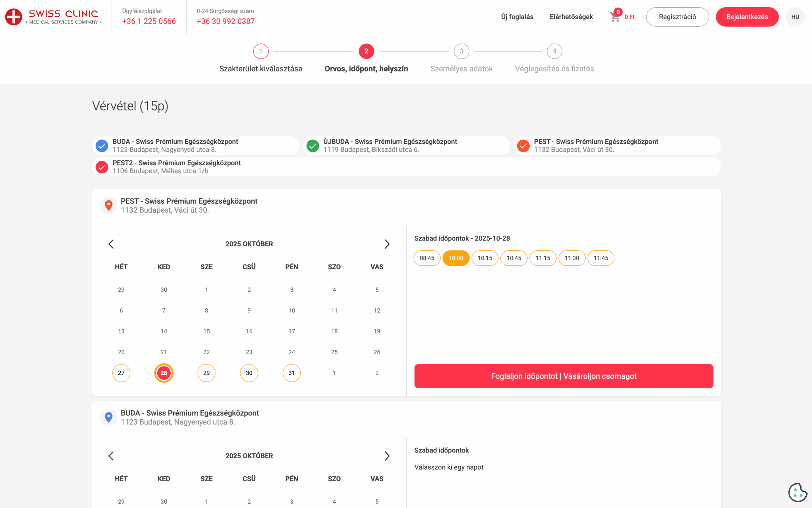The width and height of the screenshot is (812, 508).
Task: Open the HU language selector
Action: click(795, 17)
